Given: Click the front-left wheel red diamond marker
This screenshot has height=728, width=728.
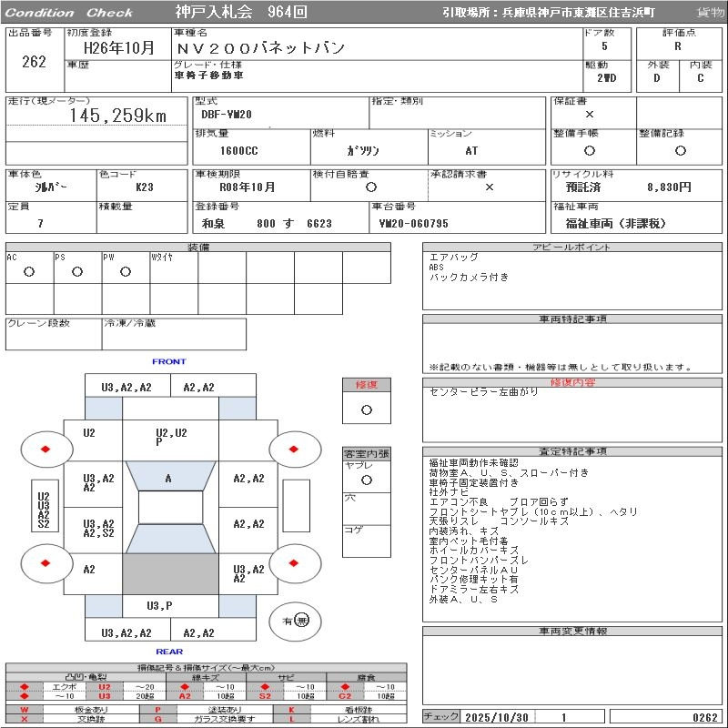Looking at the screenshot, I should (45, 449).
